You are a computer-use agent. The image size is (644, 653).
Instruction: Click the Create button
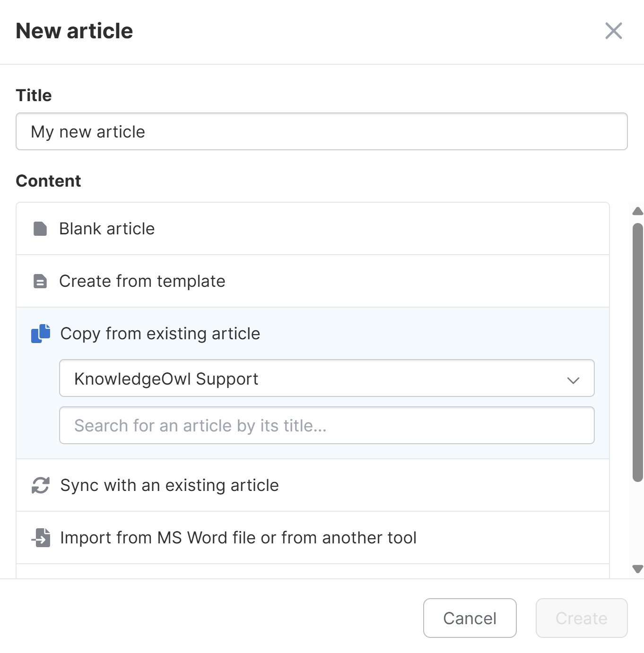[581, 618]
